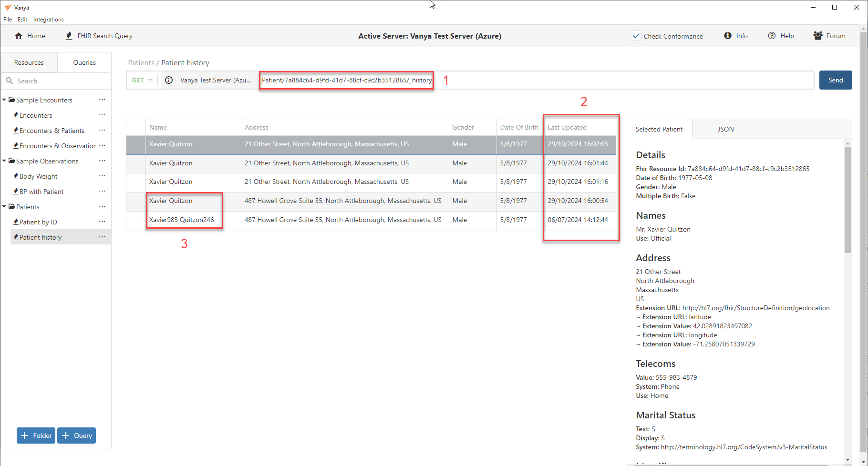Open FHIR Search Query flame icon
Image resolution: width=868 pixels, height=466 pixels.
[69, 36]
